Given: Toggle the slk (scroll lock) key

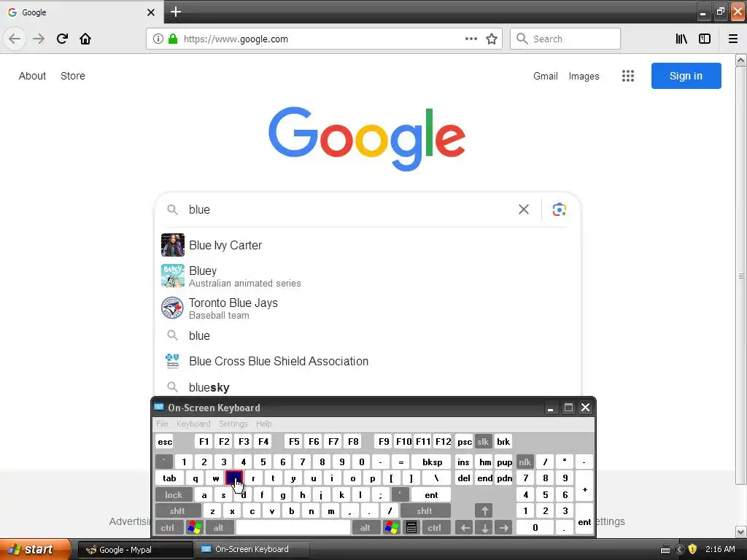Looking at the screenshot, I should point(483,441).
